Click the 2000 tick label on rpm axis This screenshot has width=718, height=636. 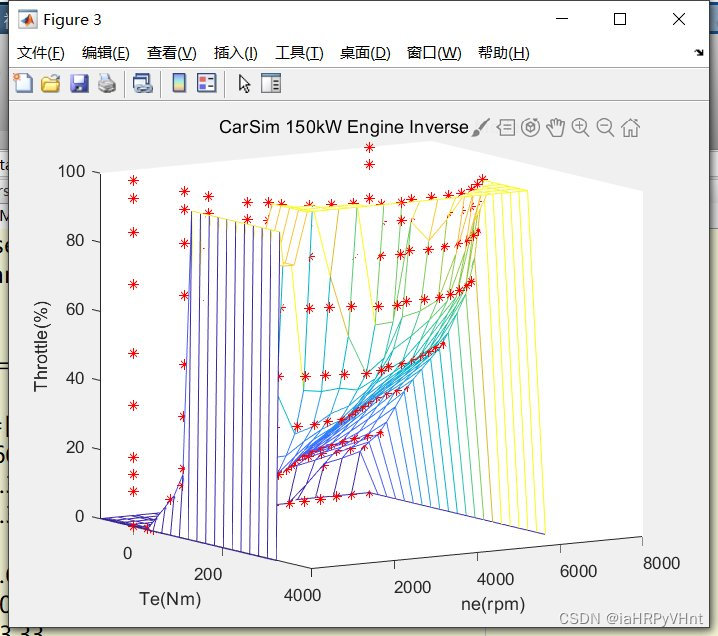413,587
